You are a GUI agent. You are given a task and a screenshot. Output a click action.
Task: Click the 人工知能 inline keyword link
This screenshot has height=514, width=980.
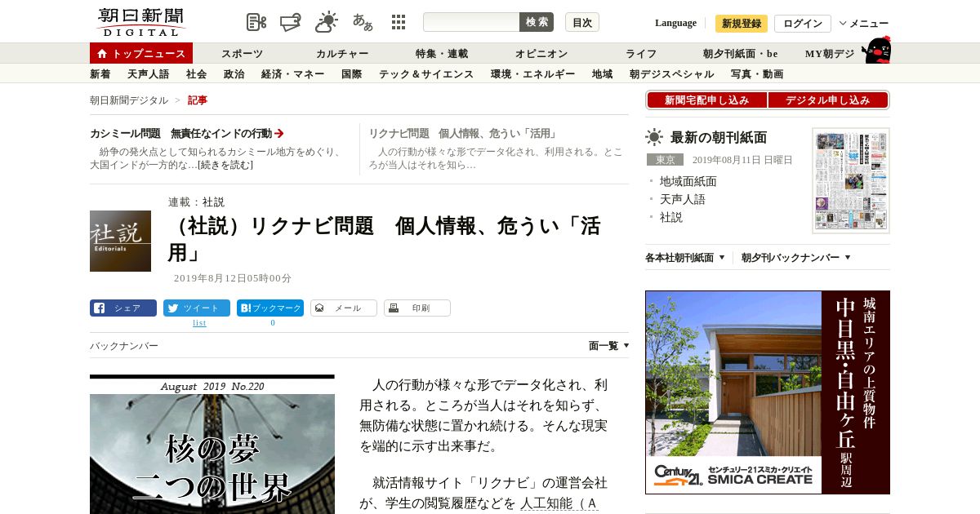click(559, 503)
